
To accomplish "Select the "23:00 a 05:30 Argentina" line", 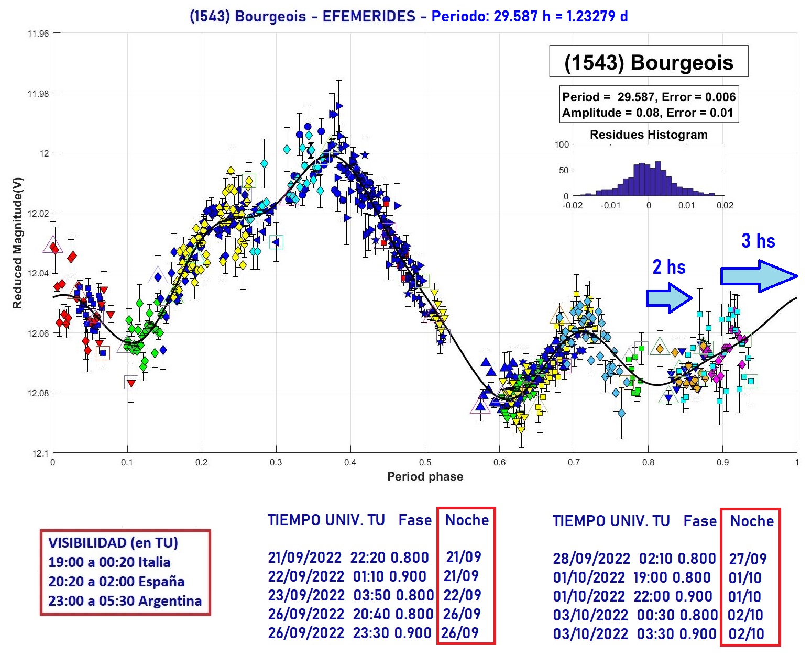I will click(x=125, y=600).
